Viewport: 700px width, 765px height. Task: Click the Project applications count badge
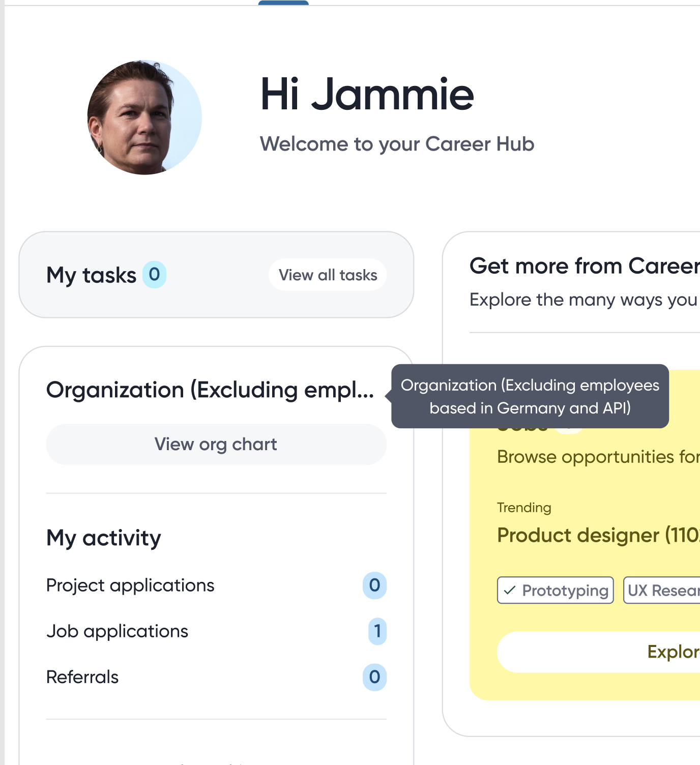pyautogui.click(x=374, y=585)
